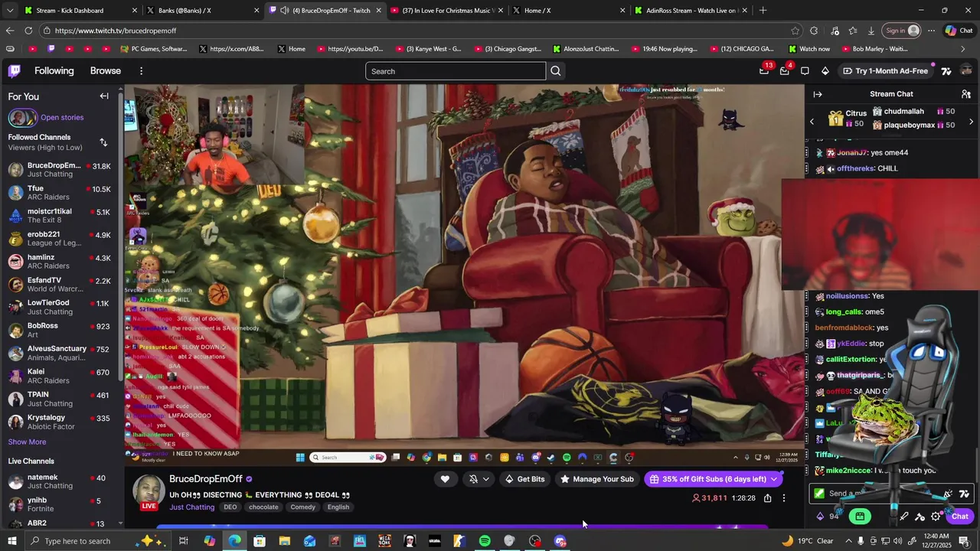Open the Whispers speech bubble icon
980x551 pixels.
pyautogui.click(x=805, y=71)
